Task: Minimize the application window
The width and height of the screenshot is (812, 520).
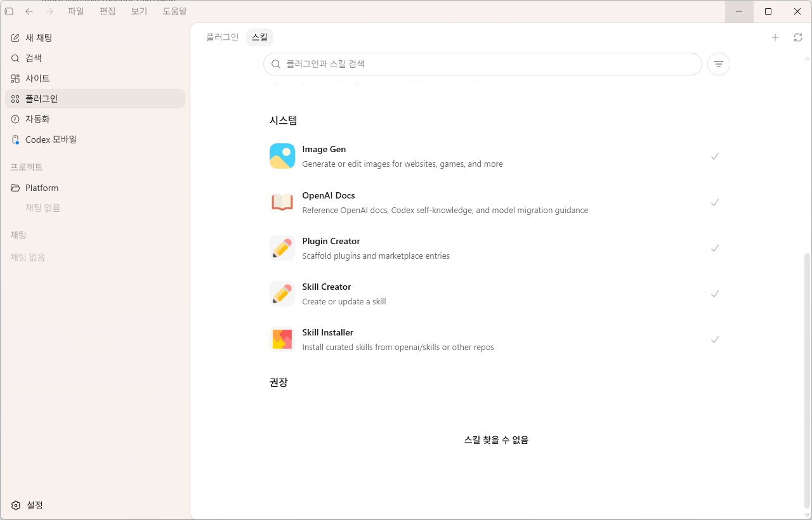Action: coord(740,11)
